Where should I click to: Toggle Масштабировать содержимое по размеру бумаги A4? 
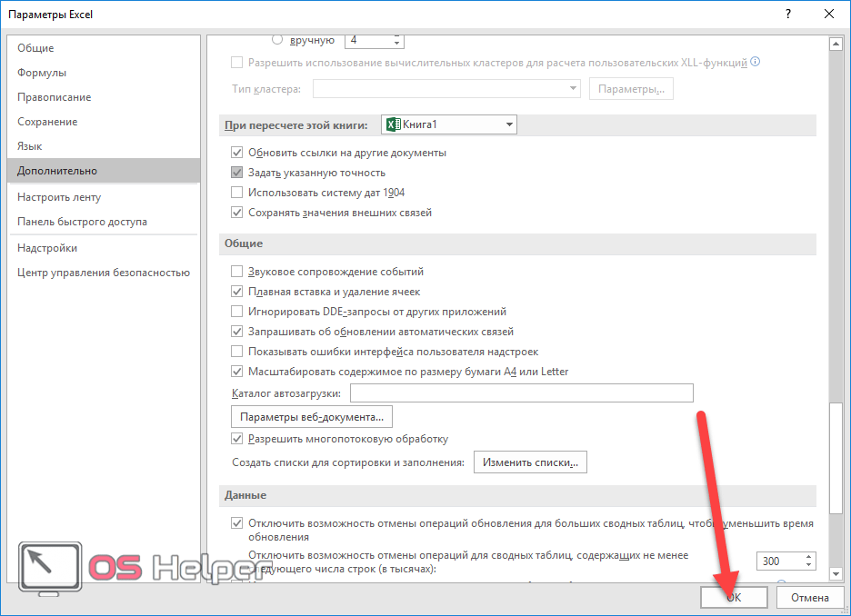[x=236, y=372]
